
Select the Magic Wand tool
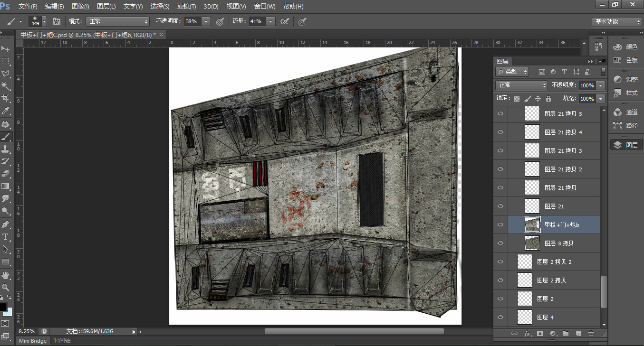[x=6, y=86]
